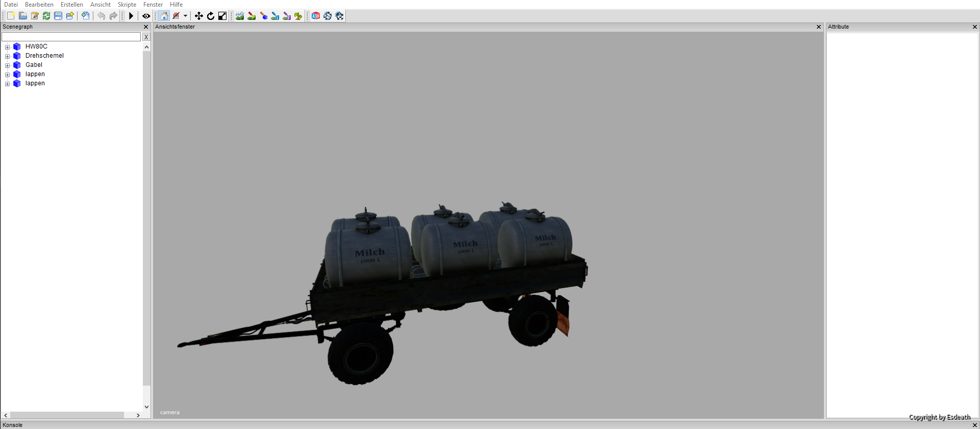Click the brush with blue cube icon
The width and height of the screenshot is (980, 429).
(263, 16)
